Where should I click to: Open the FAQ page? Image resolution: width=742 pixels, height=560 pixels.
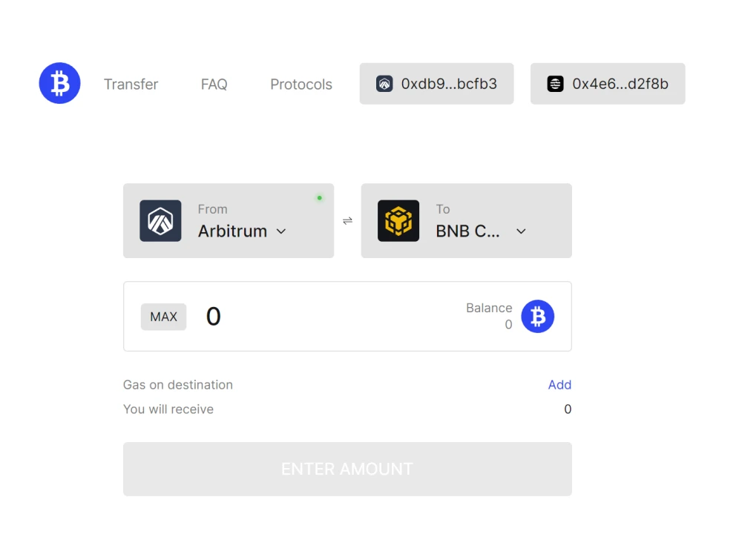point(214,85)
